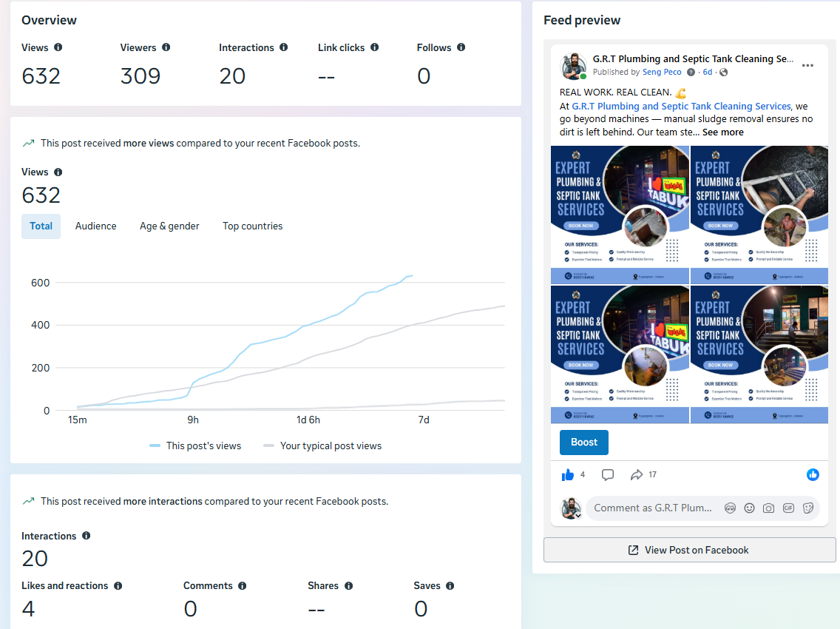This screenshot has width=840, height=629.
Task: Click the camera photo icon in comment box
Action: click(x=769, y=508)
